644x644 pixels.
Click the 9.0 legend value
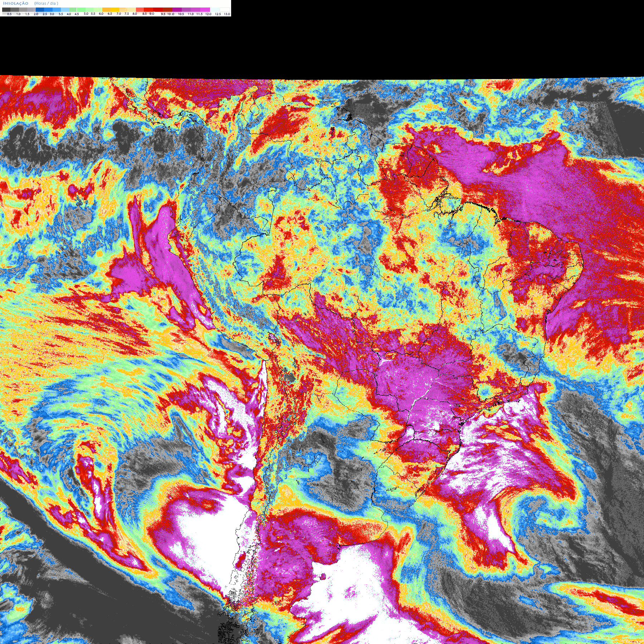[x=152, y=14]
